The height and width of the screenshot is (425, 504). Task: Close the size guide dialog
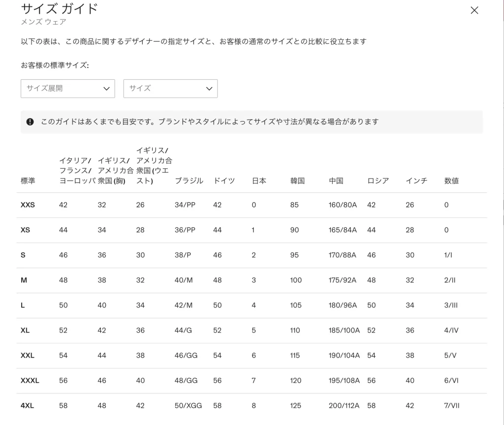[474, 10]
